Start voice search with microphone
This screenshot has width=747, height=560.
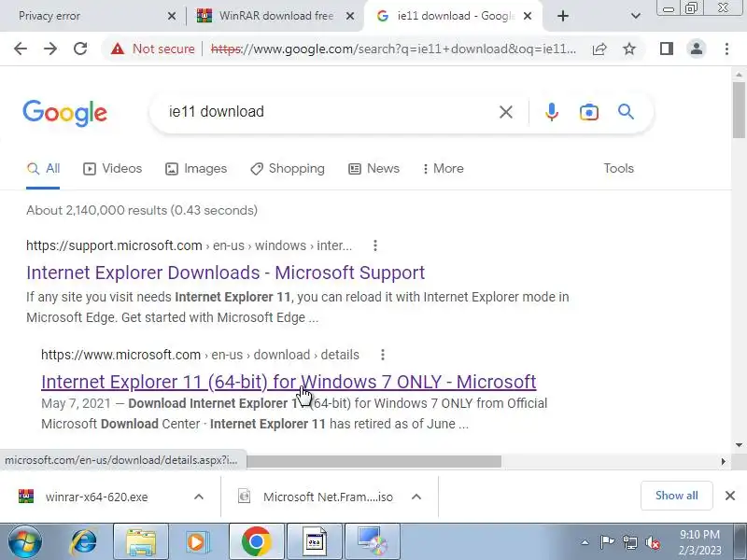[x=552, y=112]
